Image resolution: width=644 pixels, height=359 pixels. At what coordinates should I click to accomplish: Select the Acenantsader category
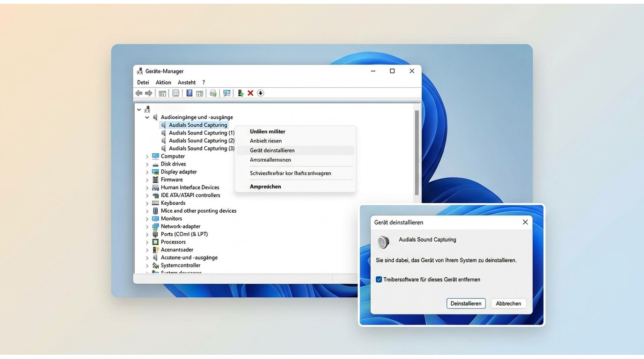177,250
